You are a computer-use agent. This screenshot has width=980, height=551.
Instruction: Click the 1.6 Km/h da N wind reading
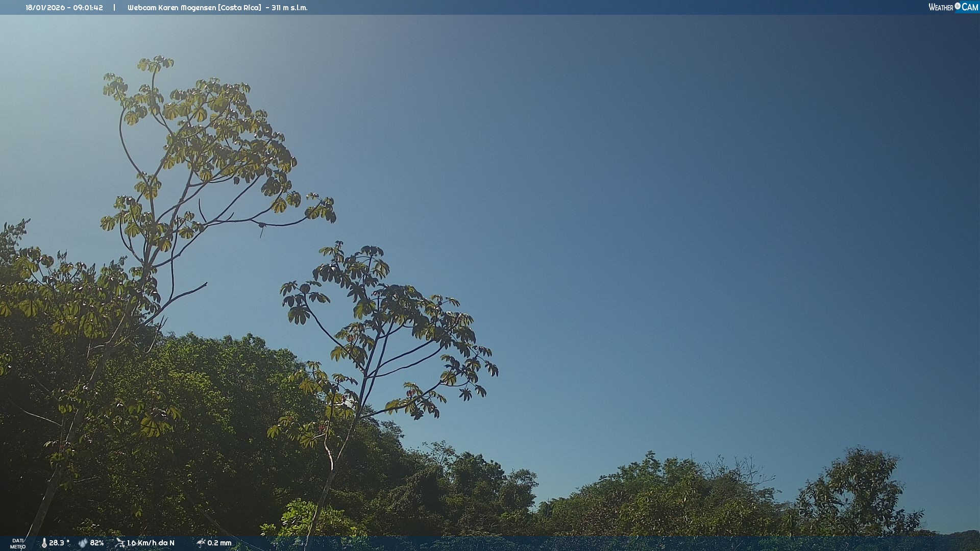(x=151, y=543)
